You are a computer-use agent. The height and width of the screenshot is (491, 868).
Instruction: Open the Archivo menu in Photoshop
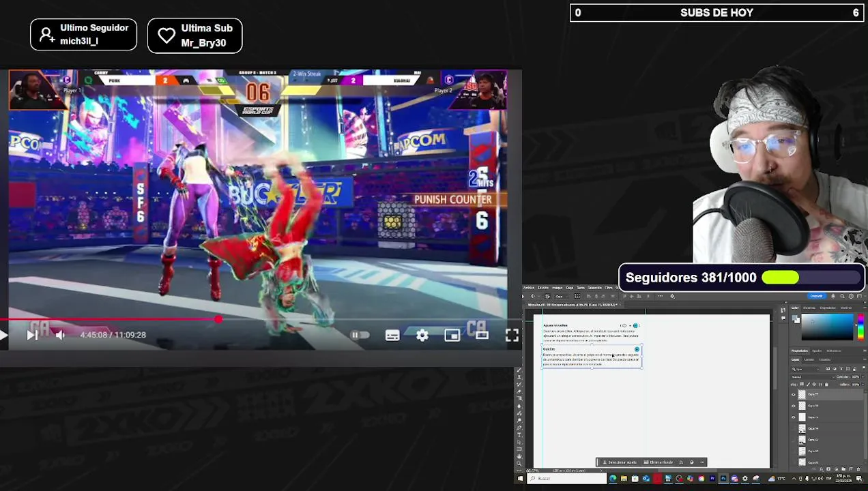(x=529, y=287)
